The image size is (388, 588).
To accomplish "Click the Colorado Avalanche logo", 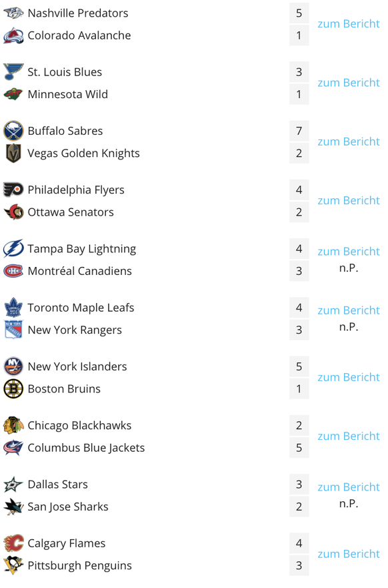I will point(13,35).
